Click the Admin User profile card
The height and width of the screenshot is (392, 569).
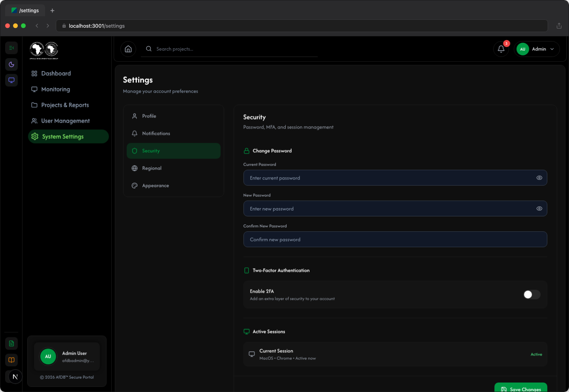coord(67,356)
